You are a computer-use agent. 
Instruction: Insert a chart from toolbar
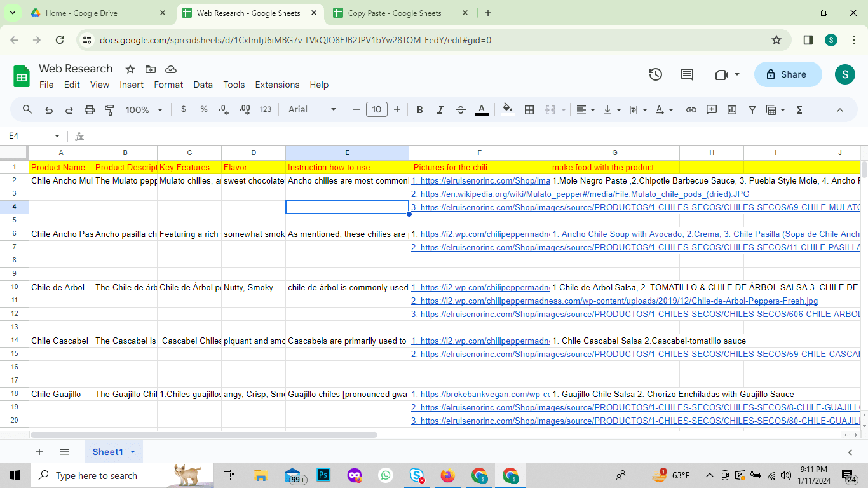tap(732, 110)
